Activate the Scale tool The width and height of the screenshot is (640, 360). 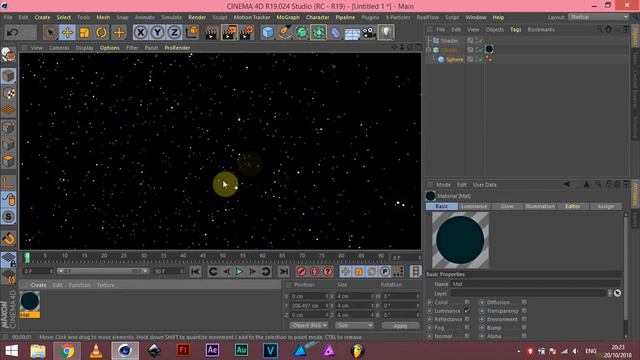[84, 32]
